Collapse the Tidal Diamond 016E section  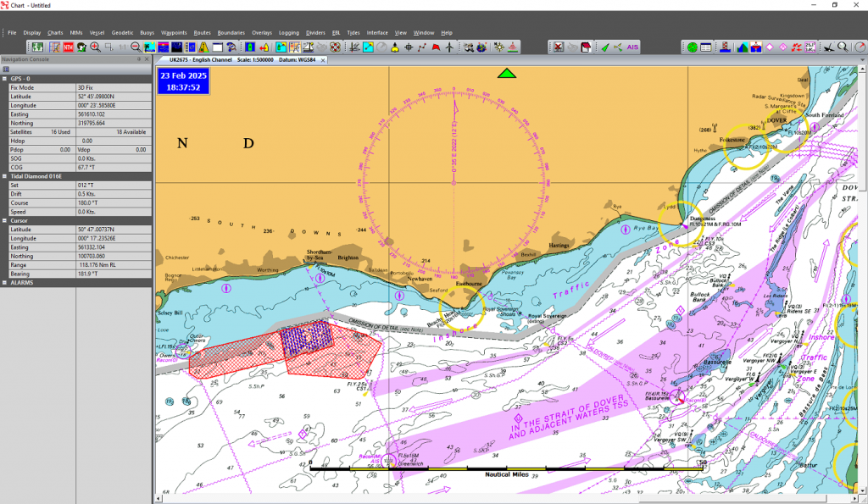5,176
